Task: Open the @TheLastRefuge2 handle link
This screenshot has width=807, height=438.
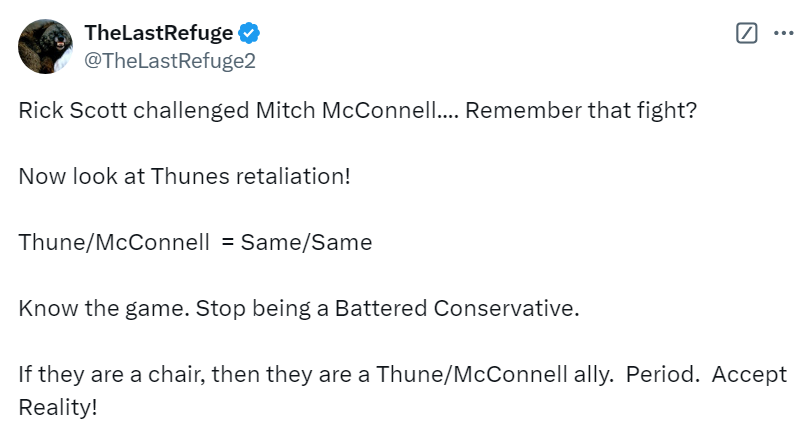Action: point(170,60)
